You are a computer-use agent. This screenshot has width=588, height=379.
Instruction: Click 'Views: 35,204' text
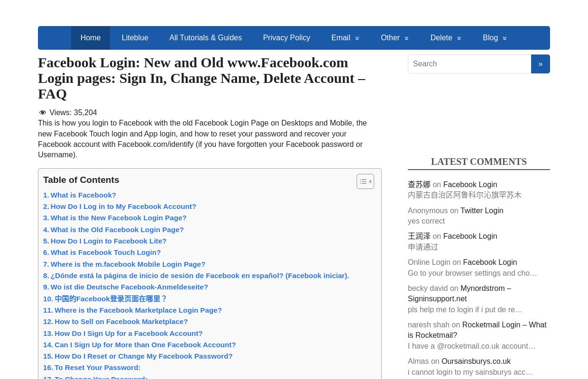tap(73, 113)
